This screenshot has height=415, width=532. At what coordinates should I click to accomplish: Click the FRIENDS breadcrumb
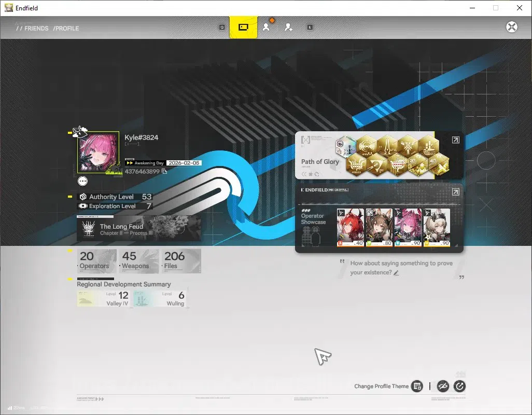[x=36, y=29]
